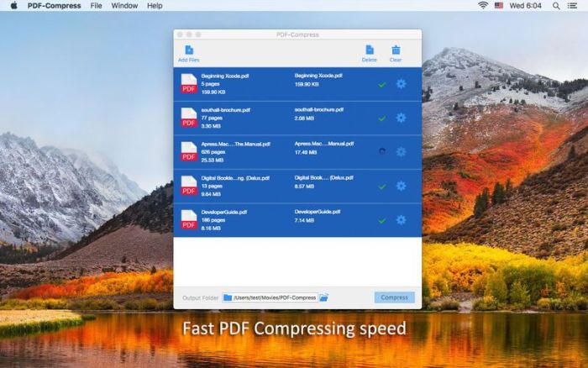This screenshot has height=368, width=588.
Task: Click source size 25.53 MB
Action: tap(213, 160)
